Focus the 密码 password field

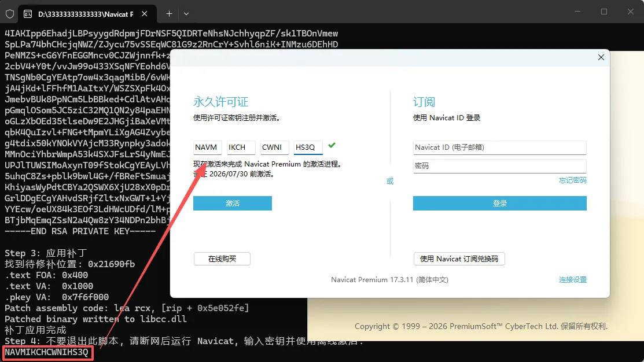pos(499,166)
